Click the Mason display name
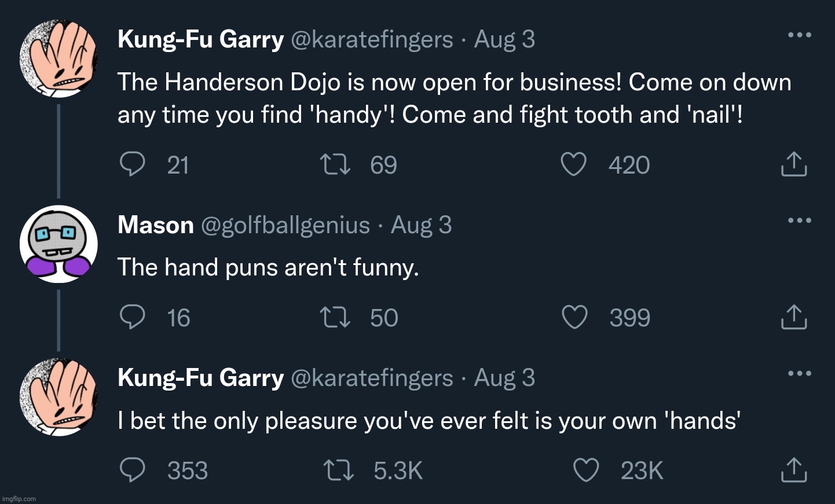 pos(155,225)
